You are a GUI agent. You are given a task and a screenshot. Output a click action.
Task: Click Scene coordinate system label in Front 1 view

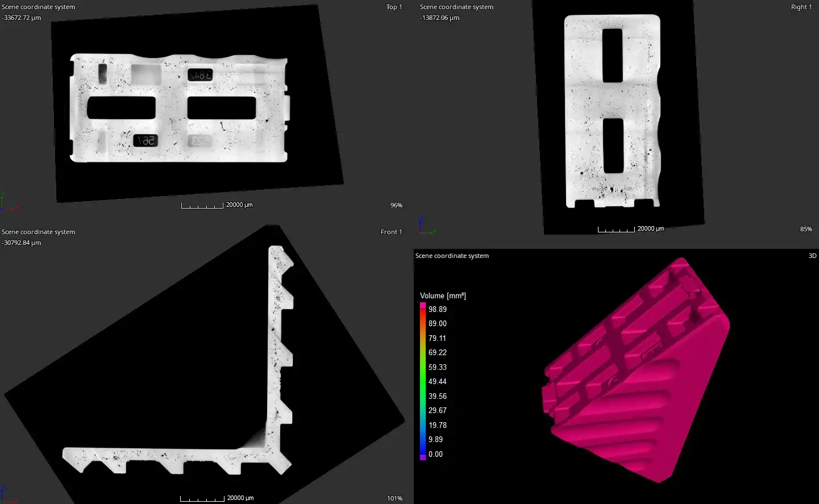38,232
